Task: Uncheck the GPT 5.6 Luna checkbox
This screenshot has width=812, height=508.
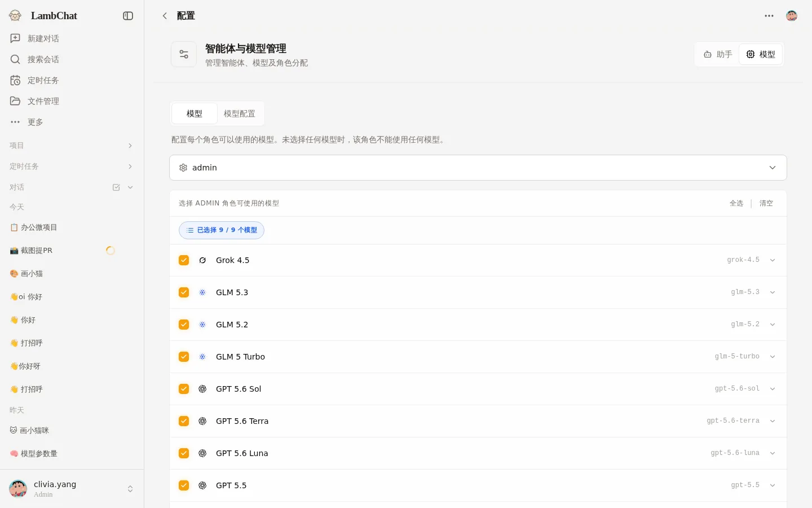Action: pyautogui.click(x=184, y=453)
